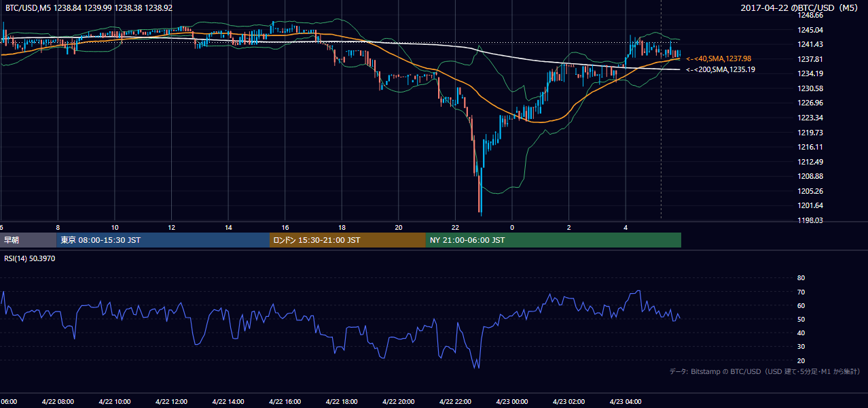Click hour tick 18 under the price chart
Screen dimensions: 868x408
coord(342,227)
